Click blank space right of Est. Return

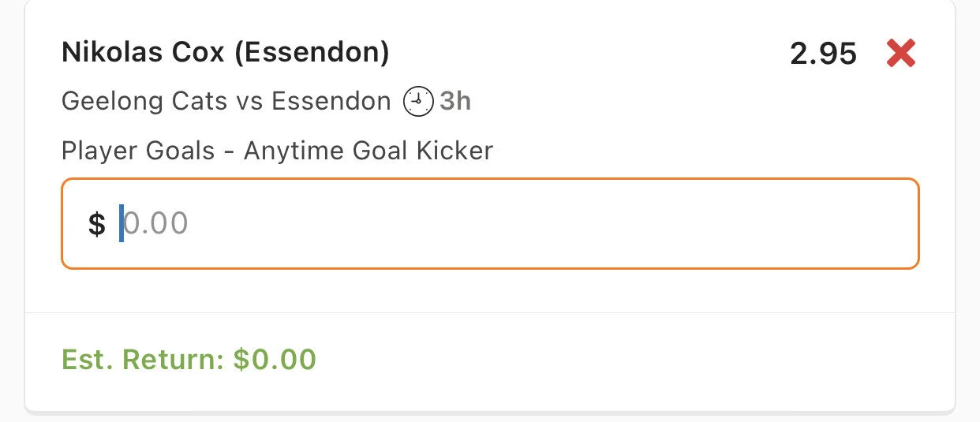(x=631, y=360)
